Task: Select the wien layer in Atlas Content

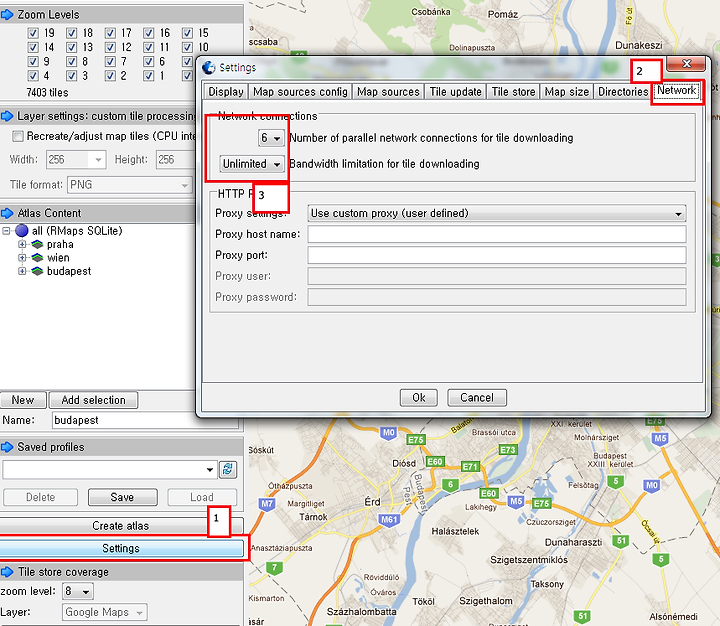Action: pyautogui.click(x=58, y=258)
